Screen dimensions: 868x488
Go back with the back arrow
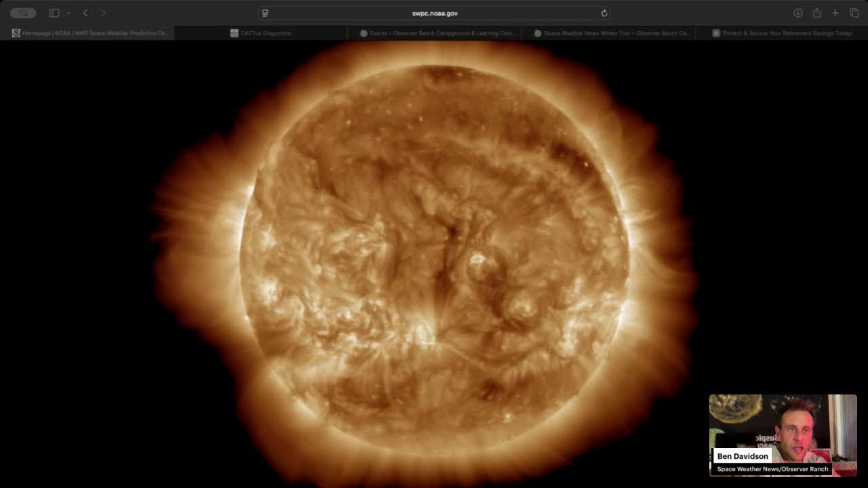85,13
